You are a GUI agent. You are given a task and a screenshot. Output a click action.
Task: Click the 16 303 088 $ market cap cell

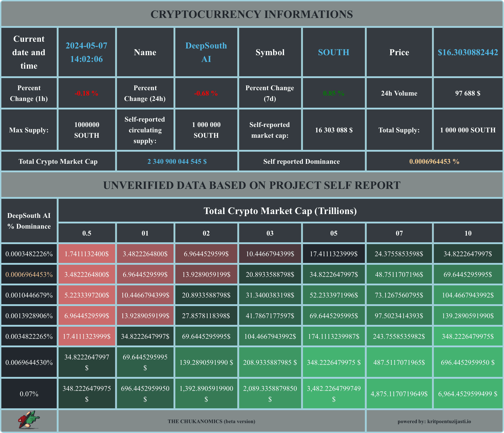334,130
